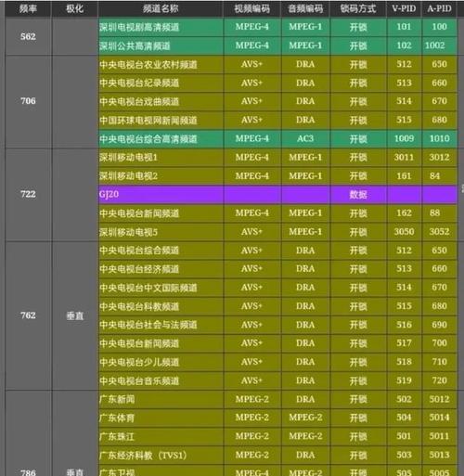Click V-PID value 3011
Image resolution: width=464 pixels, height=476 pixels.
pos(404,157)
